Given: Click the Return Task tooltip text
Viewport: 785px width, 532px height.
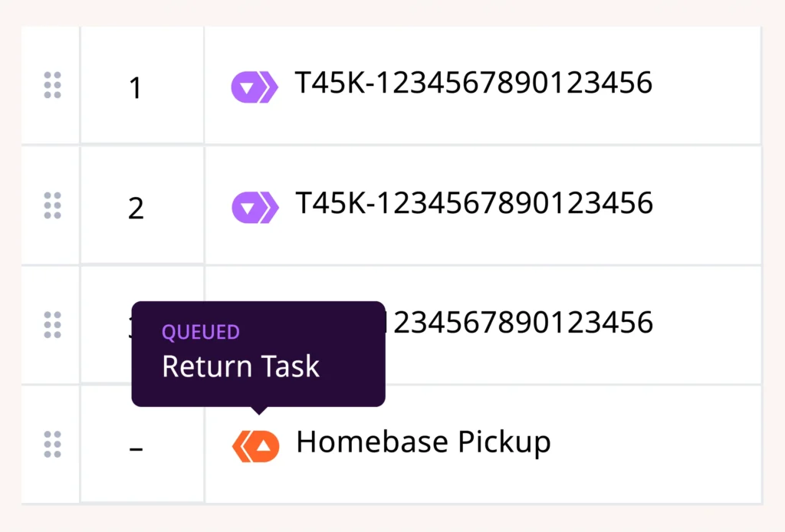Looking at the screenshot, I should tap(241, 366).
